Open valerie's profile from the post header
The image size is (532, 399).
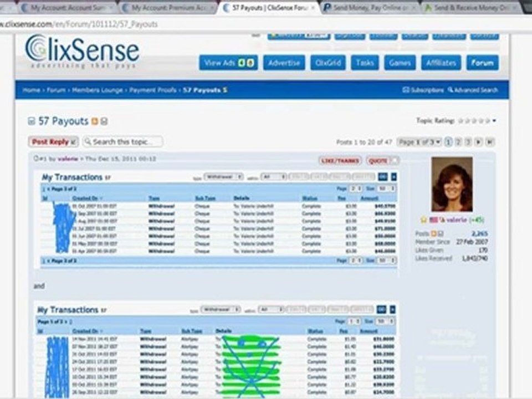(68, 159)
